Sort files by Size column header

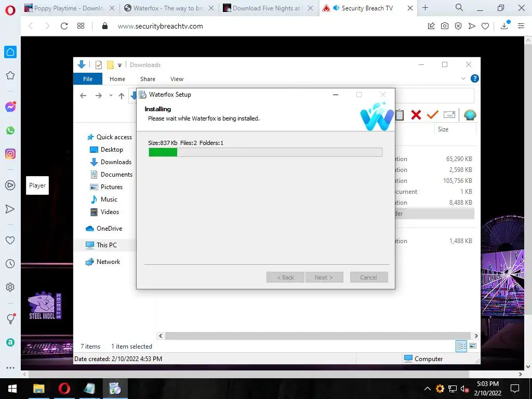(x=455, y=129)
